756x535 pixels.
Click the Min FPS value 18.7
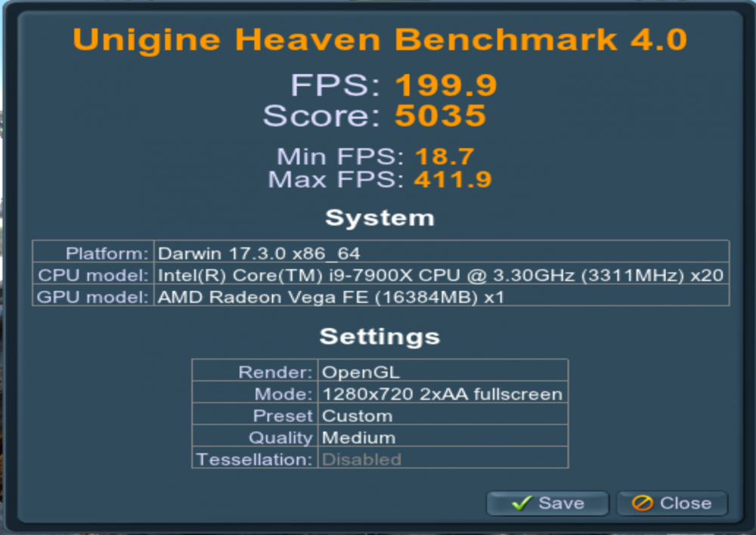445,156
